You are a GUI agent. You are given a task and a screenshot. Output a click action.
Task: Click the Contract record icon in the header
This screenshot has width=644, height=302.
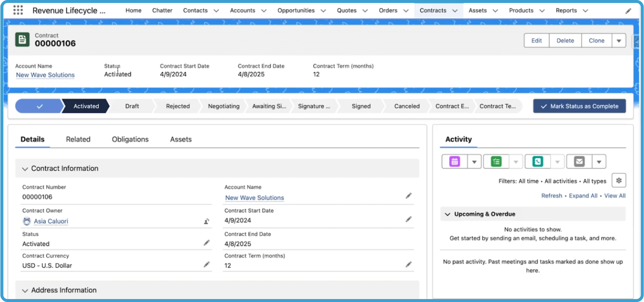(x=22, y=39)
